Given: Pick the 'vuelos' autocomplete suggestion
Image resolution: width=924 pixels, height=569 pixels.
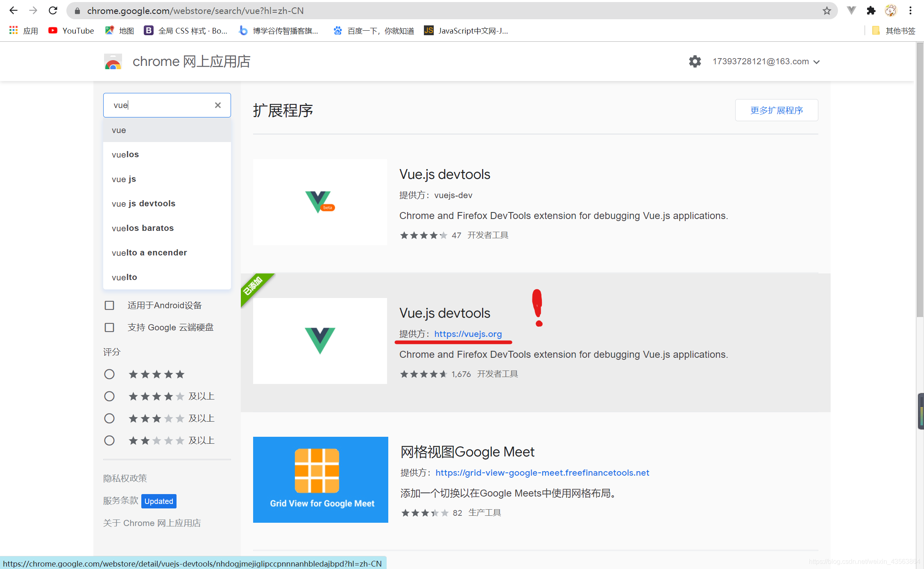Looking at the screenshot, I should tap(125, 154).
